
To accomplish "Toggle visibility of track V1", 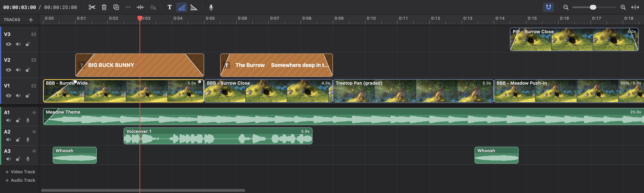I will (8, 96).
